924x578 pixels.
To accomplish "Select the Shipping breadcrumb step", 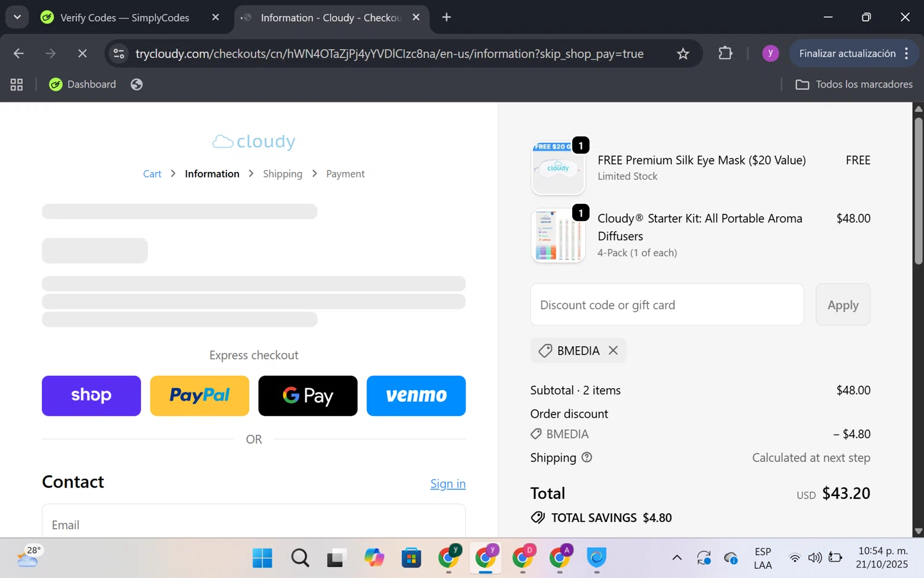I will click(283, 174).
